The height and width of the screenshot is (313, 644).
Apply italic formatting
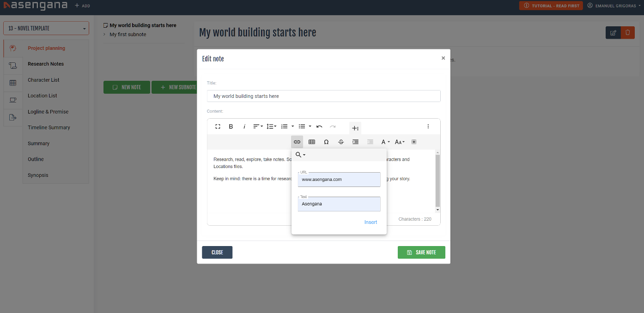(x=244, y=126)
